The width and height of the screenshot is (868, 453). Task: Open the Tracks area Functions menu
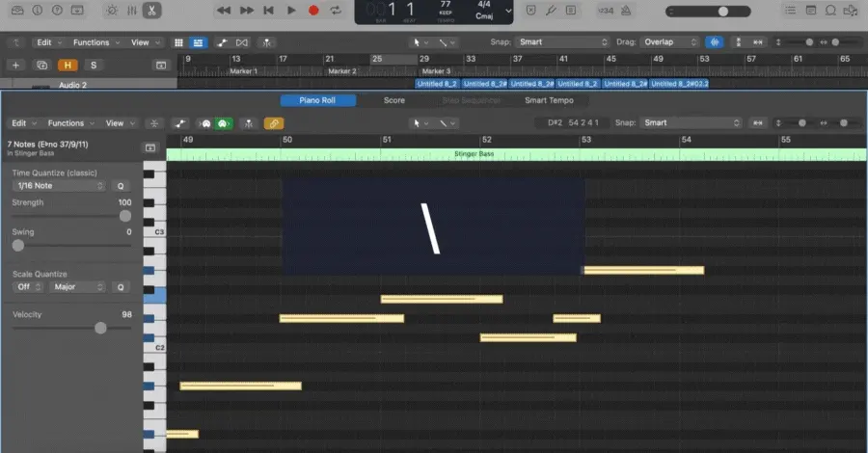(96, 42)
